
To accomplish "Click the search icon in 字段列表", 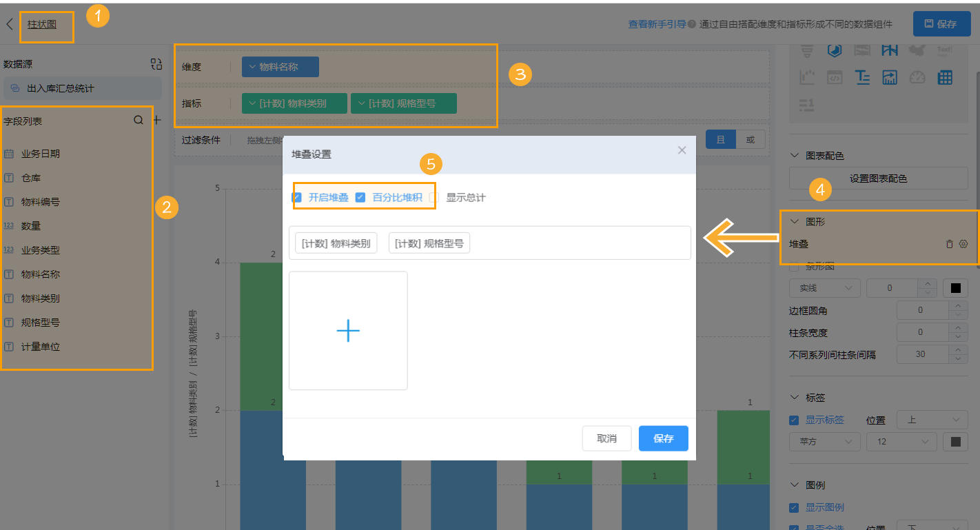I will coord(139,120).
